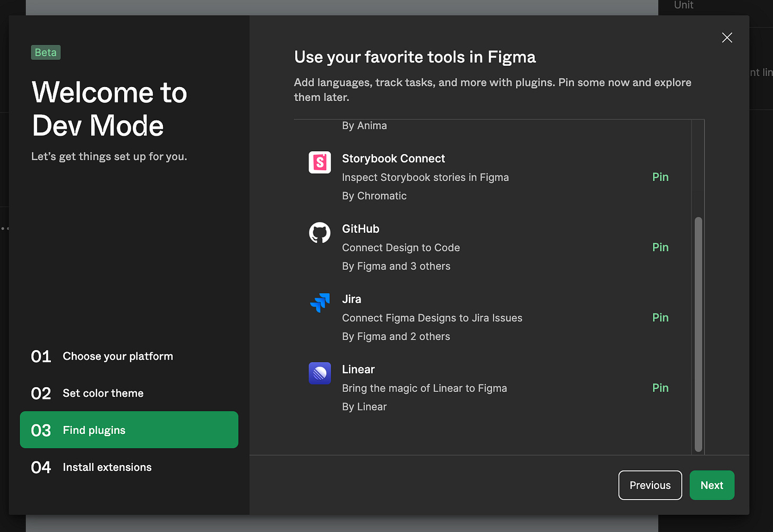
Task: Click the Linear plugin icon
Action: click(320, 373)
